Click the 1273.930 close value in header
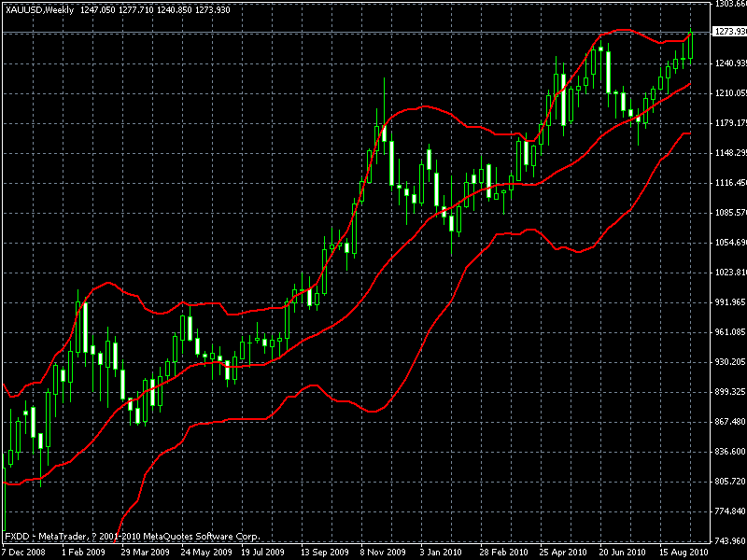 [x=213, y=10]
